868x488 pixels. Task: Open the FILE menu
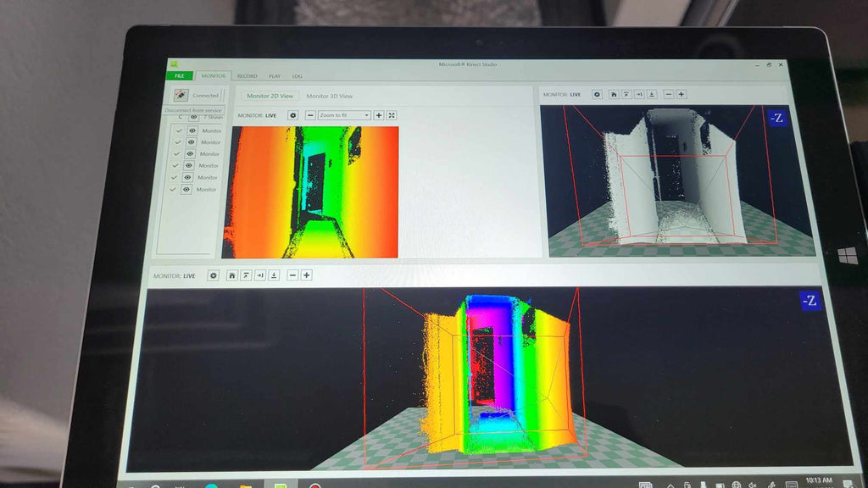(x=180, y=75)
